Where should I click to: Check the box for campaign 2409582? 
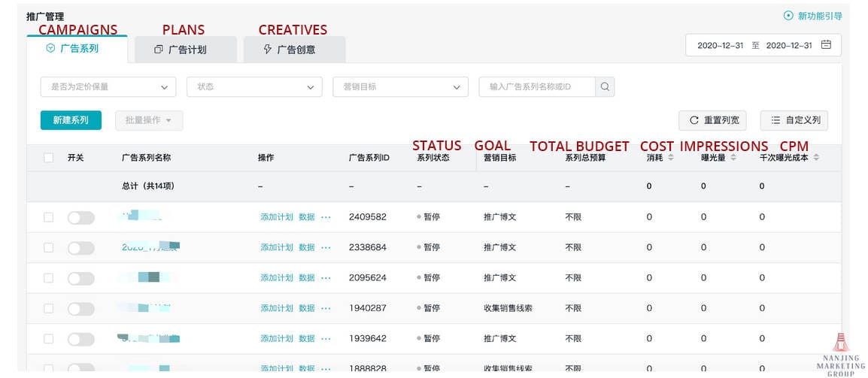49,217
